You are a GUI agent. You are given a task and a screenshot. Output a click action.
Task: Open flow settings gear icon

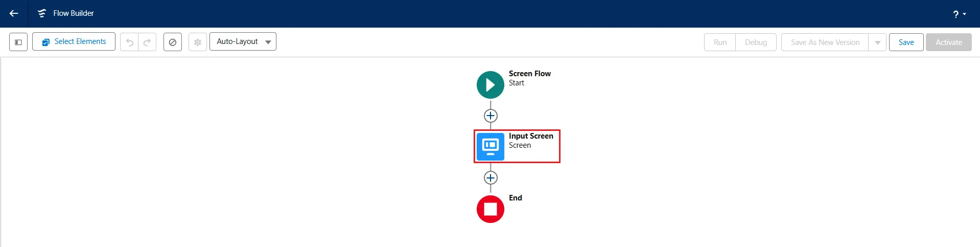[x=198, y=42]
